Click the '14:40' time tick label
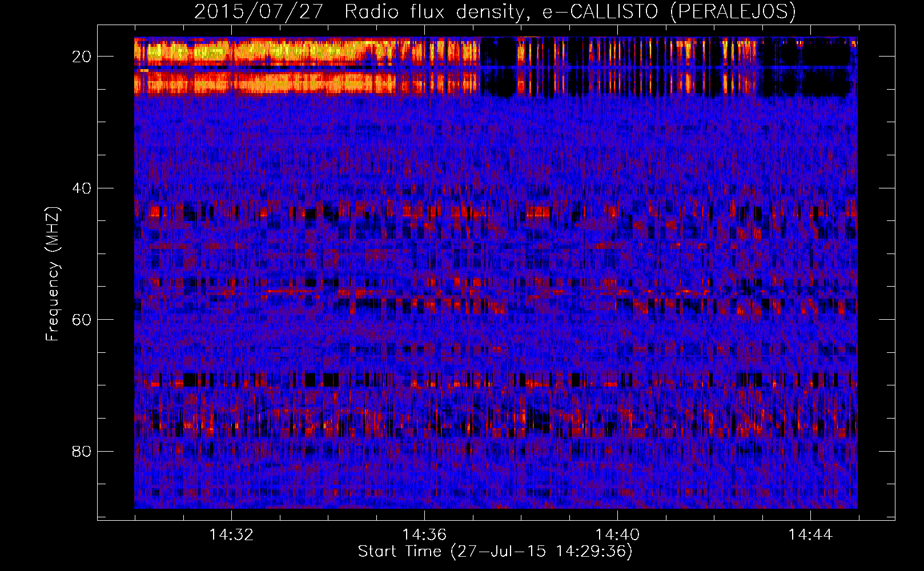The image size is (924, 571). pos(617,535)
